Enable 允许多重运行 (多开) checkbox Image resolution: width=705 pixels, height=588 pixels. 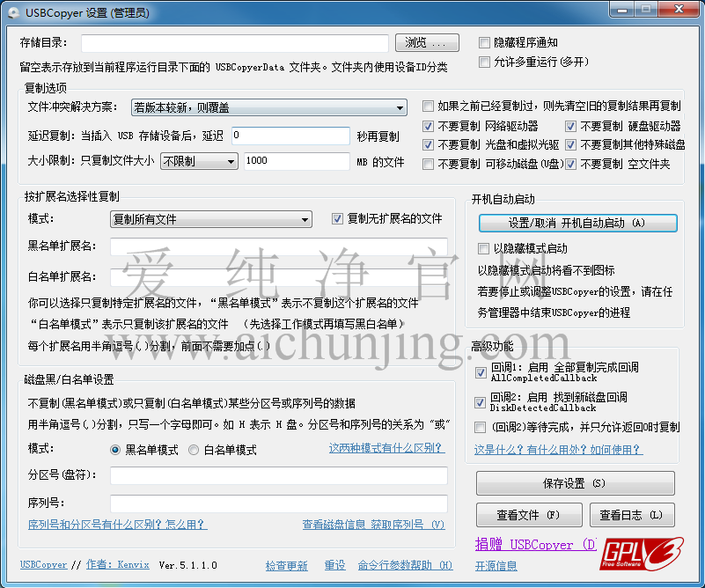click(x=484, y=62)
